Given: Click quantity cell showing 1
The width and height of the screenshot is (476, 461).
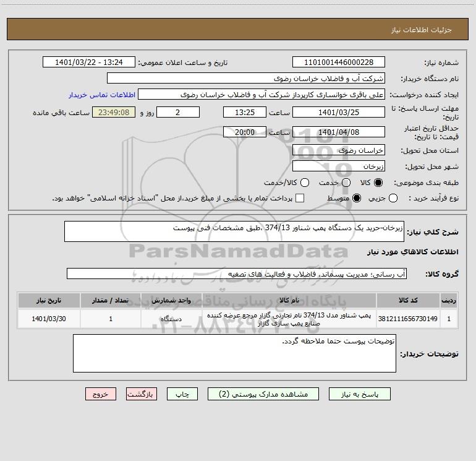Looking at the screenshot, I should click(111, 319).
